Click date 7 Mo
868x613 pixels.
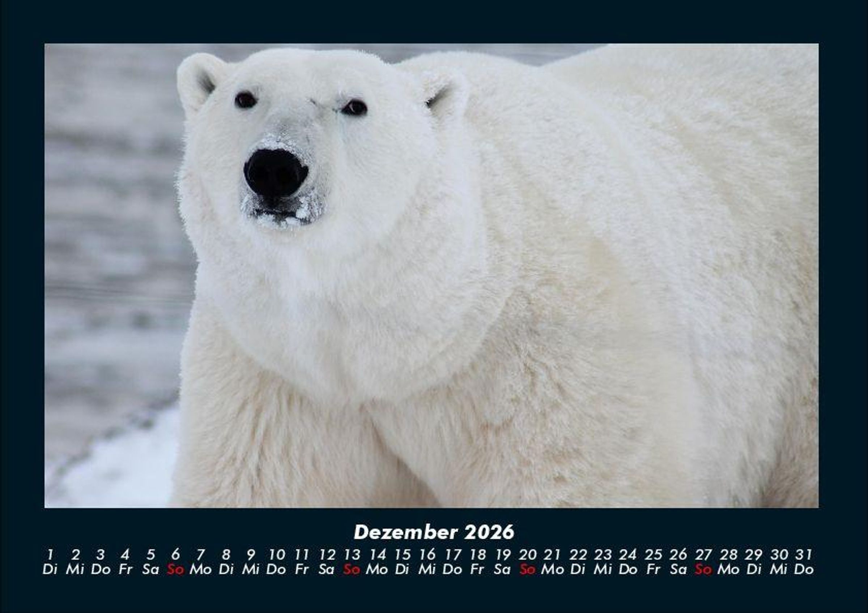(201, 562)
